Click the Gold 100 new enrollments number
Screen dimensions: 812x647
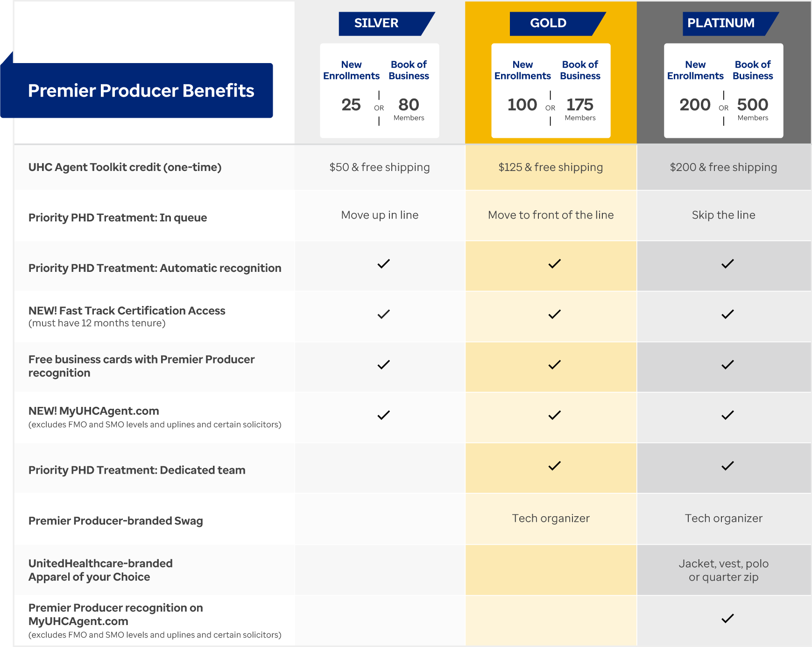click(x=523, y=105)
